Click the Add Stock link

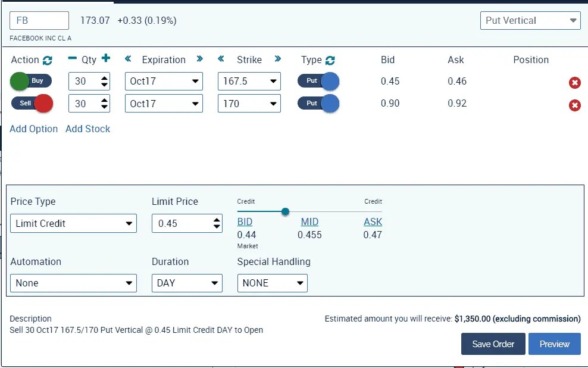point(87,129)
